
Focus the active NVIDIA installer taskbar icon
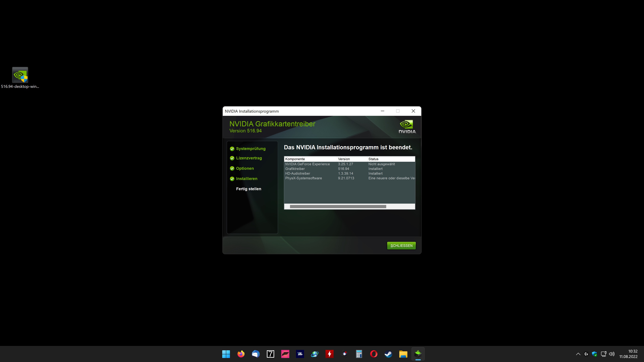[x=418, y=354]
